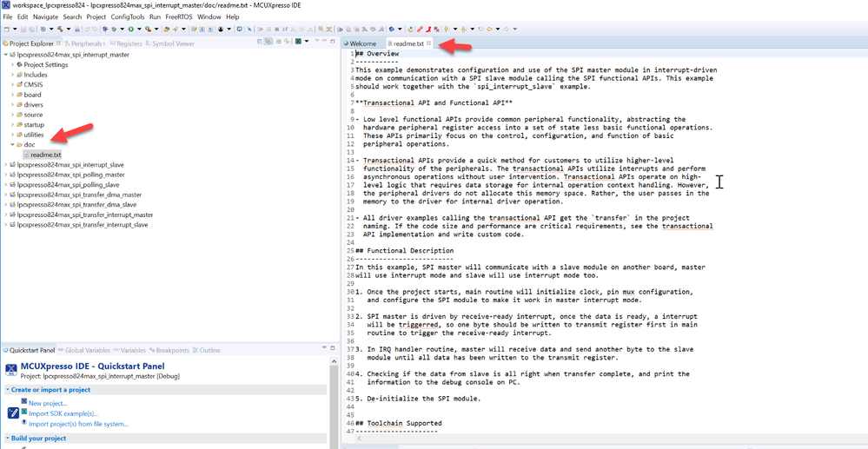868x449 pixels.
Task: Maximize the Project Explorer view
Action: [x=332, y=42]
